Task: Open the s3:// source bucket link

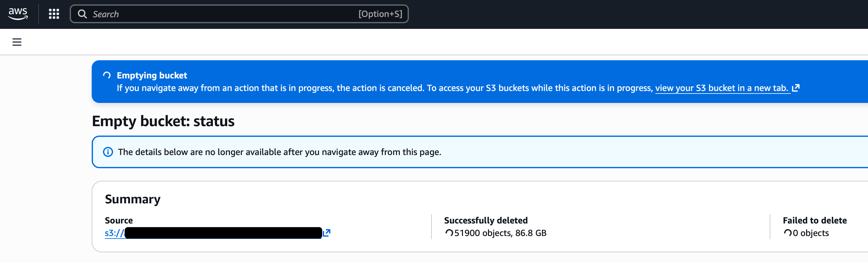Action: click(115, 233)
